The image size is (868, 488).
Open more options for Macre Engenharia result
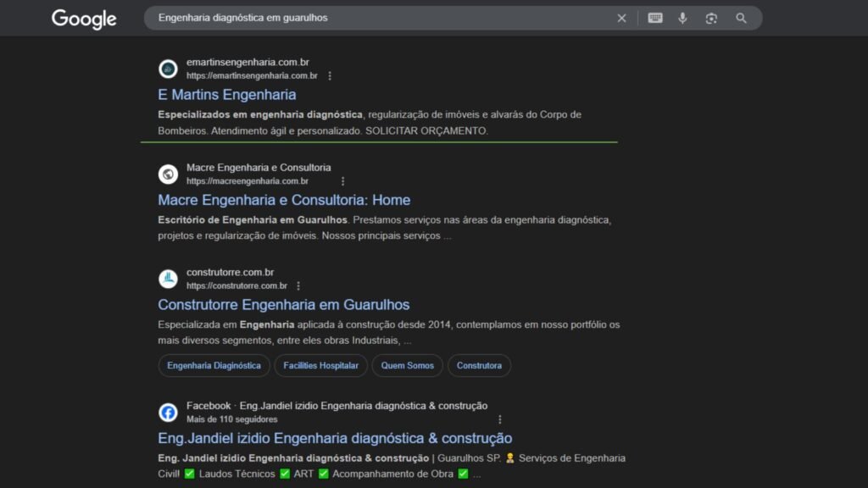(x=342, y=181)
